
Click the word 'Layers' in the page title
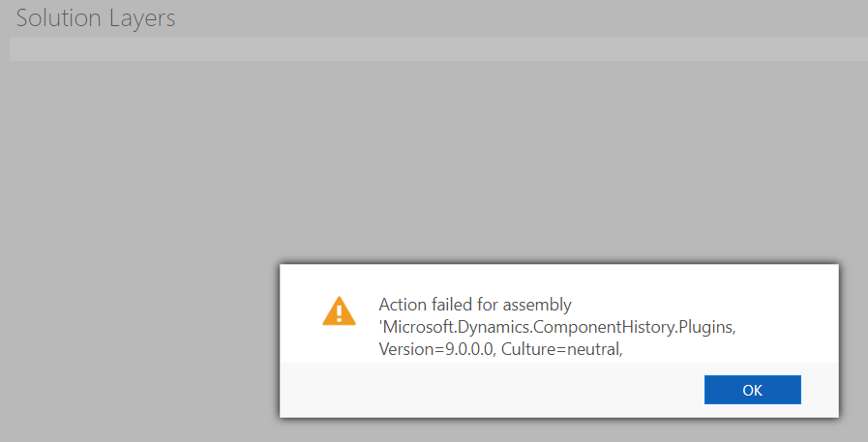tap(142, 19)
